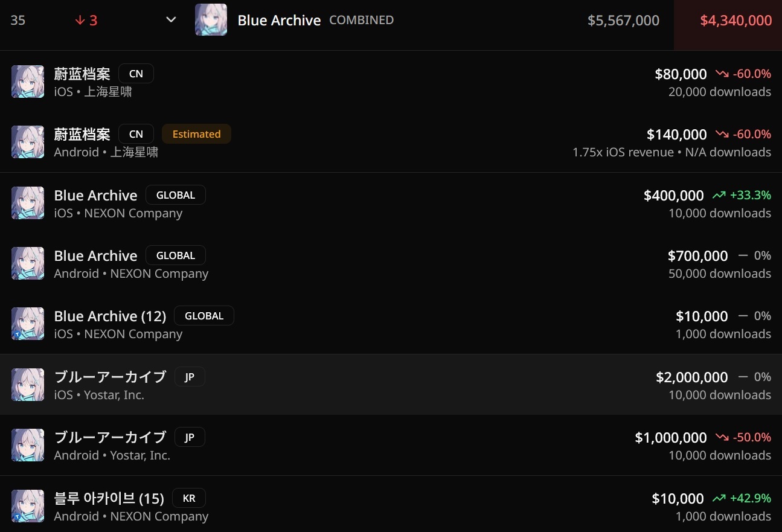Click the 20,000 downloads text

[x=720, y=92]
